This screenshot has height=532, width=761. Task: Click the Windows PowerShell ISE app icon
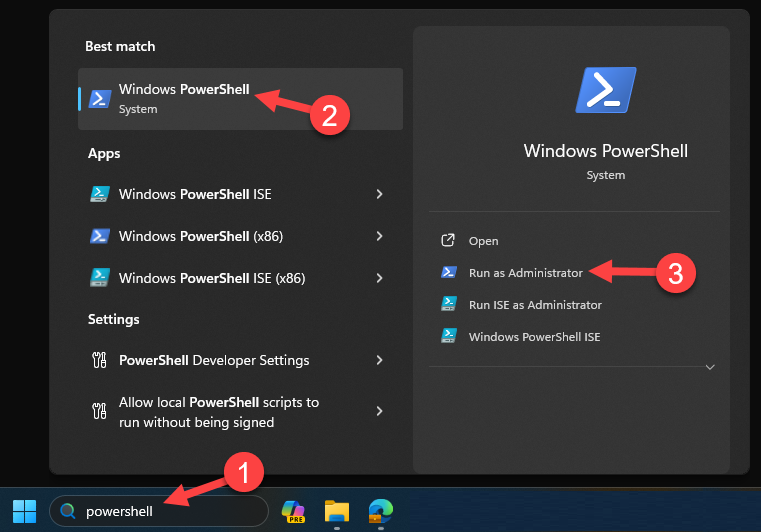[100, 194]
